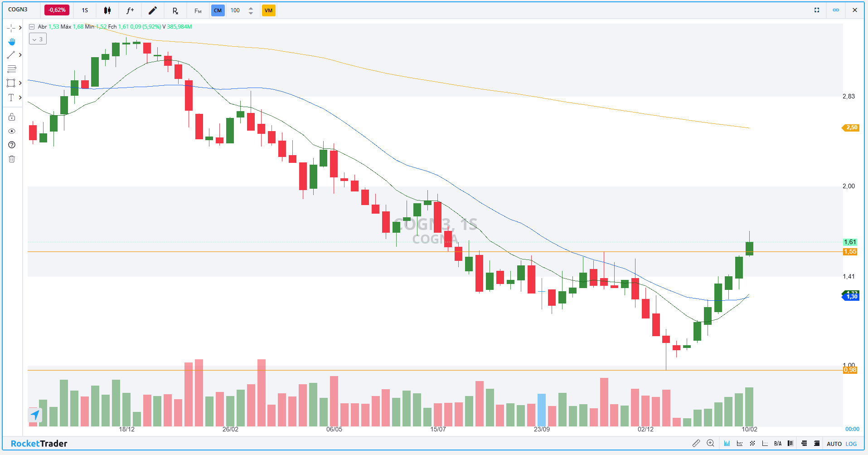
Task: Expand the text tool options arrow
Action: pyautogui.click(x=20, y=97)
